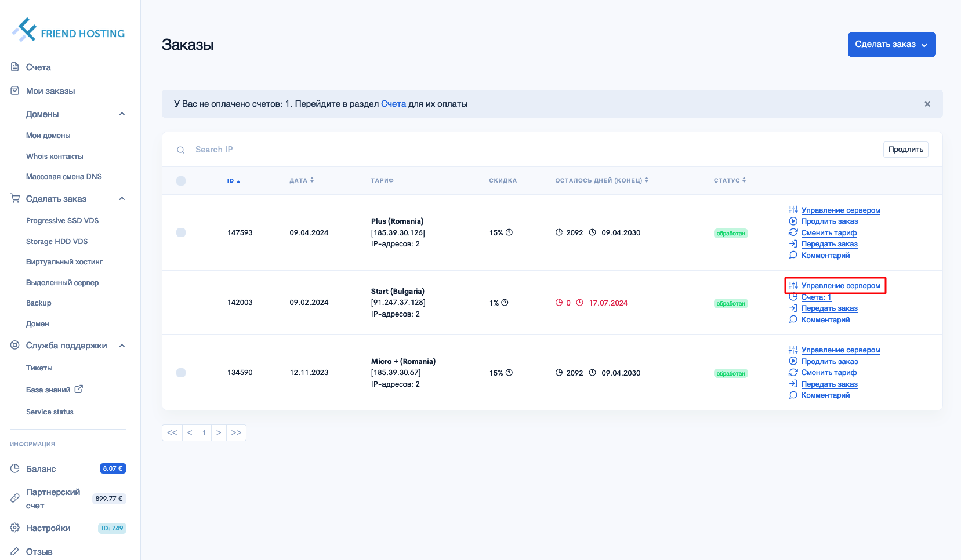961x560 pixels.
Task: Click the comment bubble icon in the 142003 row
Action: tap(793, 319)
